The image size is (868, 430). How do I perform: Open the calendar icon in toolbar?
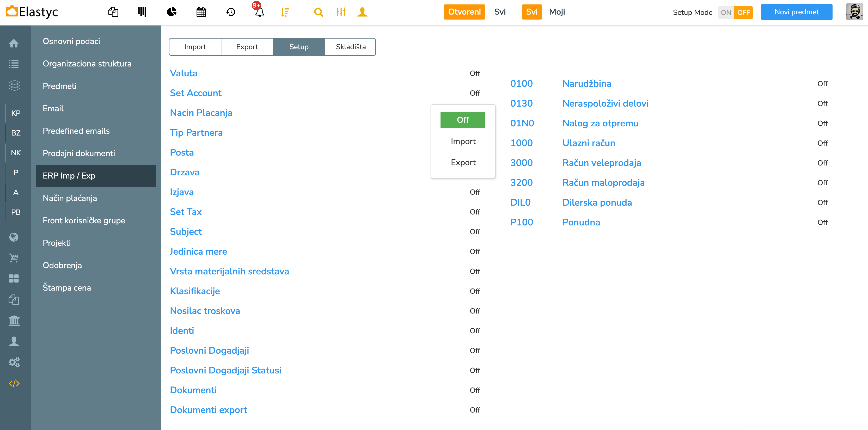coord(201,13)
